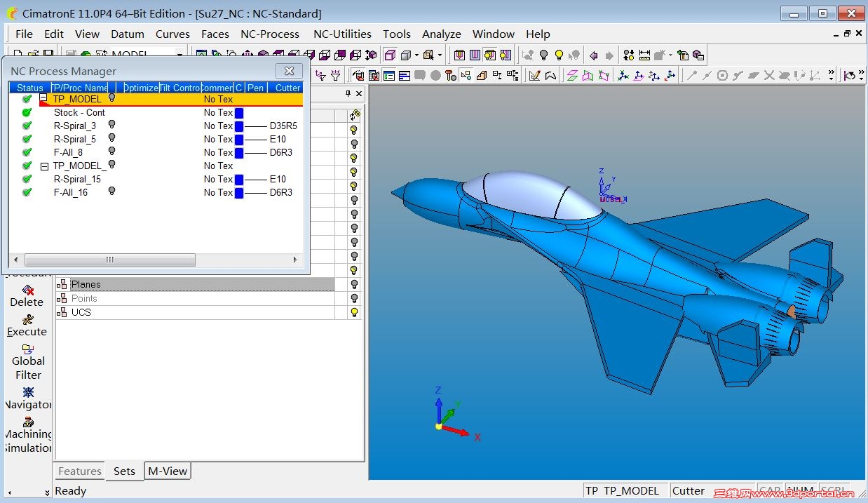The image size is (868, 503).
Task: Toggle bulb next to R-Spiral_3 procedure
Action: point(112,125)
